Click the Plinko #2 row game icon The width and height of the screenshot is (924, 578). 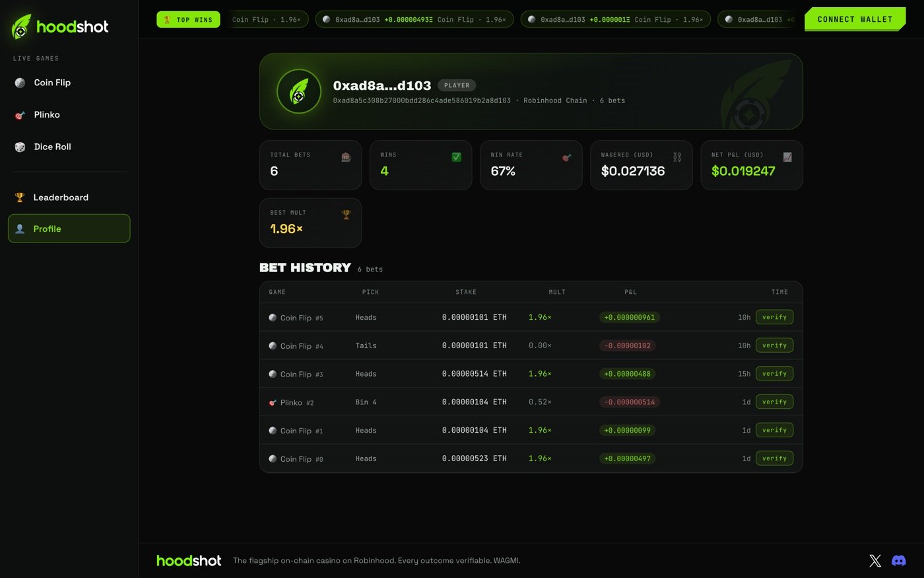[x=273, y=402]
